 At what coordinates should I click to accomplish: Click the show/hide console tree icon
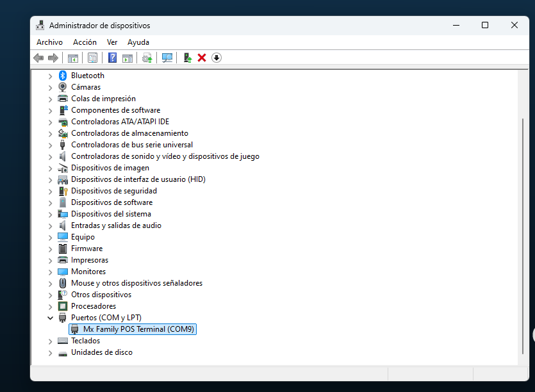coord(73,58)
